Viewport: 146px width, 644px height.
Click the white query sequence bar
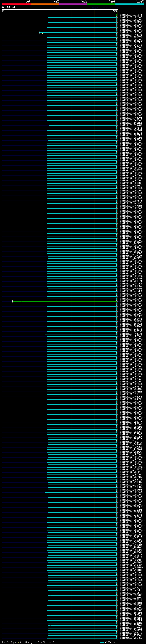tap(60, 10)
